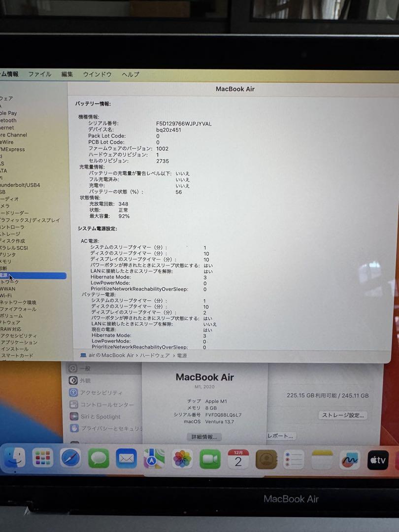Open プライバシーとセキュリティ hand icon in System Settings
The height and width of the screenshot is (532, 399).
pos(75,428)
